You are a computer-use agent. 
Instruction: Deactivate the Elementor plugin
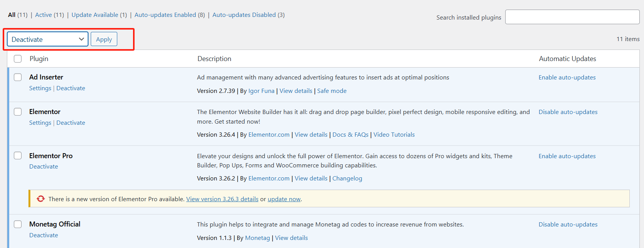71,123
